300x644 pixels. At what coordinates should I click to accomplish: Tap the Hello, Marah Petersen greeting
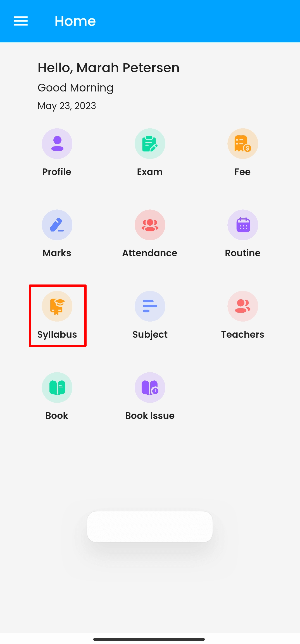108,68
